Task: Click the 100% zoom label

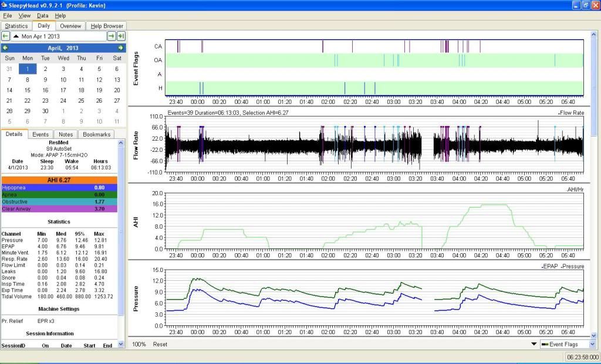Action: (x=139, y=344)
